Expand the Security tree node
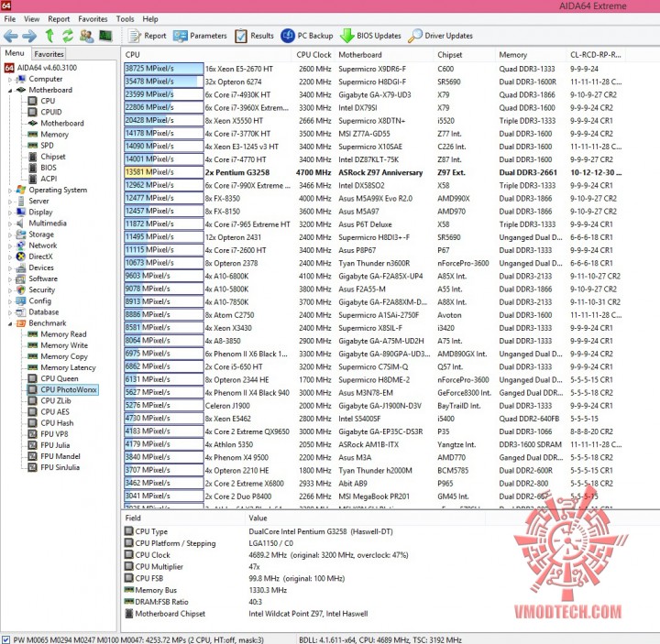This screenshot has height=644, width=660. coord(10,290)
